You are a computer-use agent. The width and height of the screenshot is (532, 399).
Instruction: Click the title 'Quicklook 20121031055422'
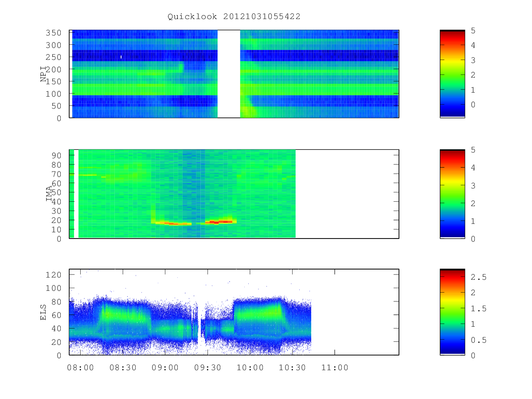[234, 17]
